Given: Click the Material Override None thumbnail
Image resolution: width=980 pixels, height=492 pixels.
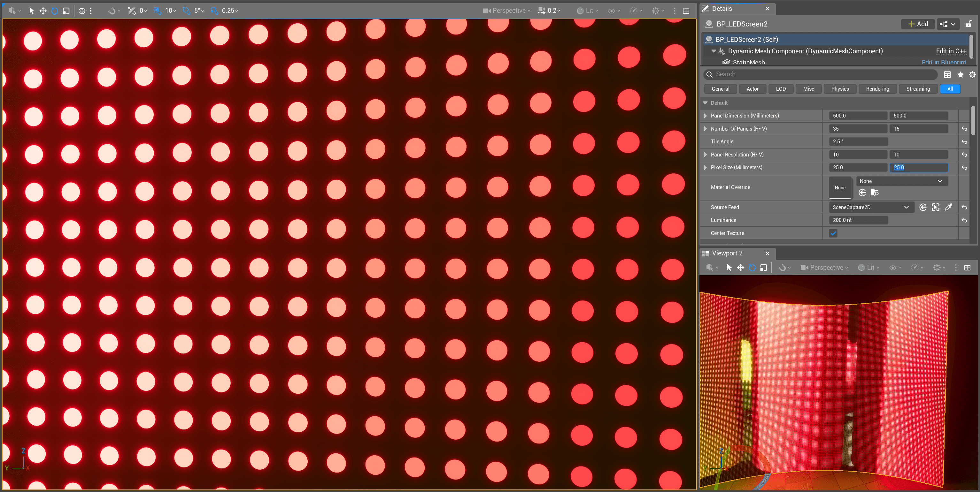Looking at the screenshot, I should tap(840, 187).
